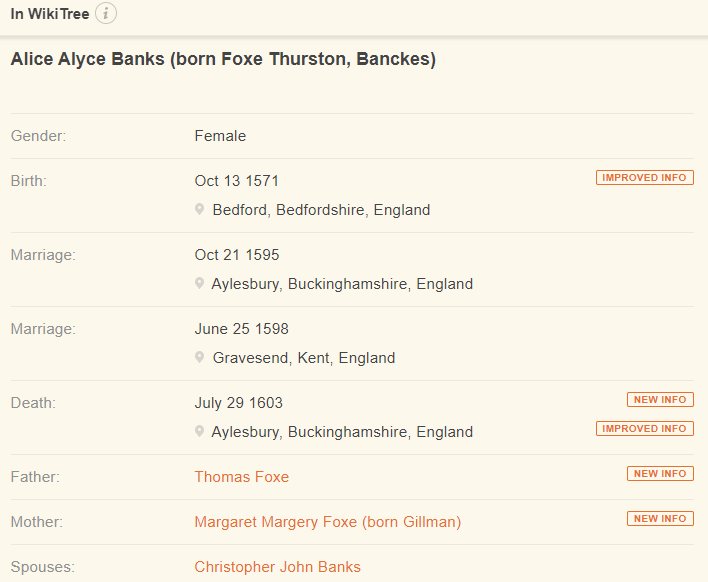Select Gravesend, Kent, England place text
Screen dimensions: 708x582
pos(304,358)
